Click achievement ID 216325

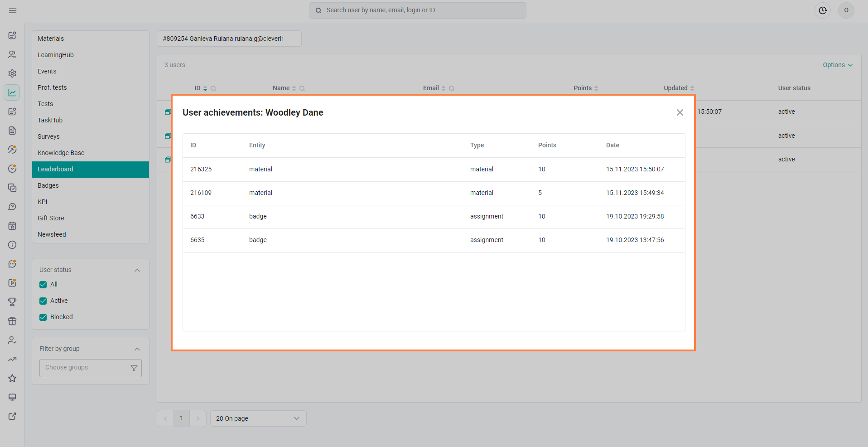201,169
